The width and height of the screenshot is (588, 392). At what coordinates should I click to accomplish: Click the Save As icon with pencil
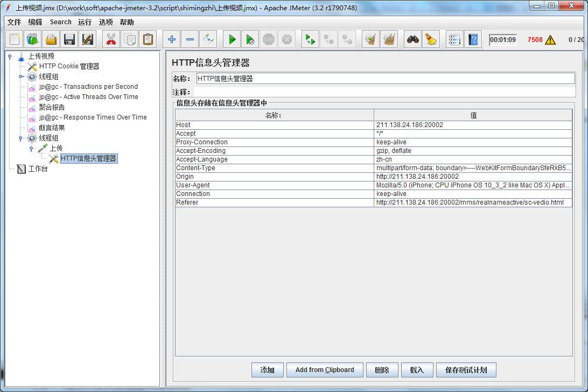click(x=88, y=39)
